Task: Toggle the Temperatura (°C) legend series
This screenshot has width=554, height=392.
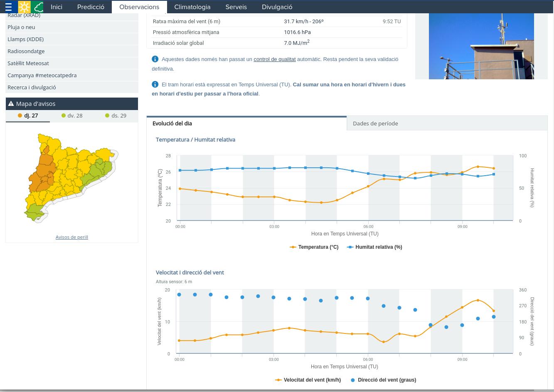Action: [314, 247]
